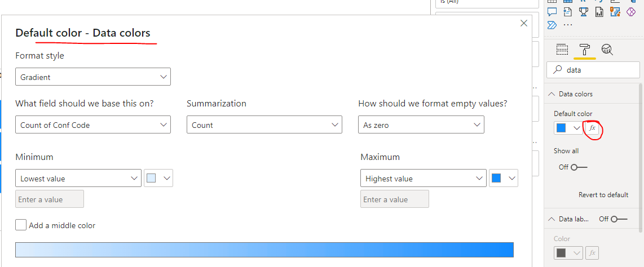Toggle the Show all switch
The height and width of the screenshot is (267, 644).
click(579, 167)
